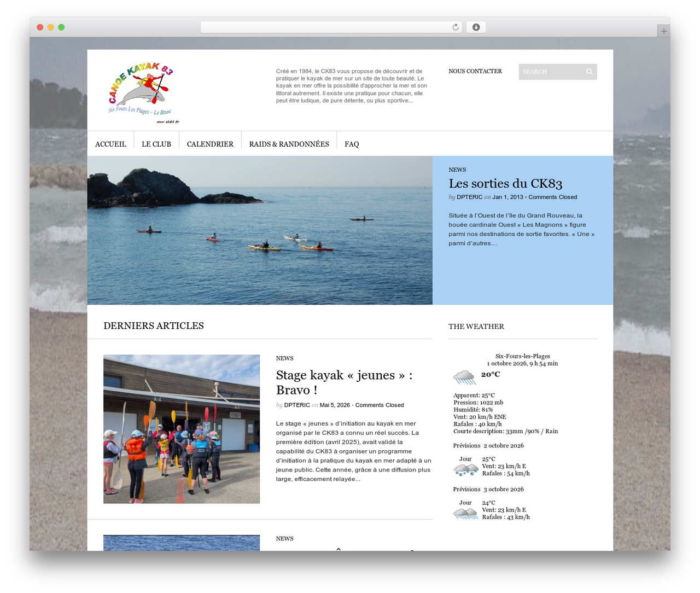Click the 2 octobre forecast weather icon
Image resolution: width=700 pixels, height=593 pixels.
[466, 469]
